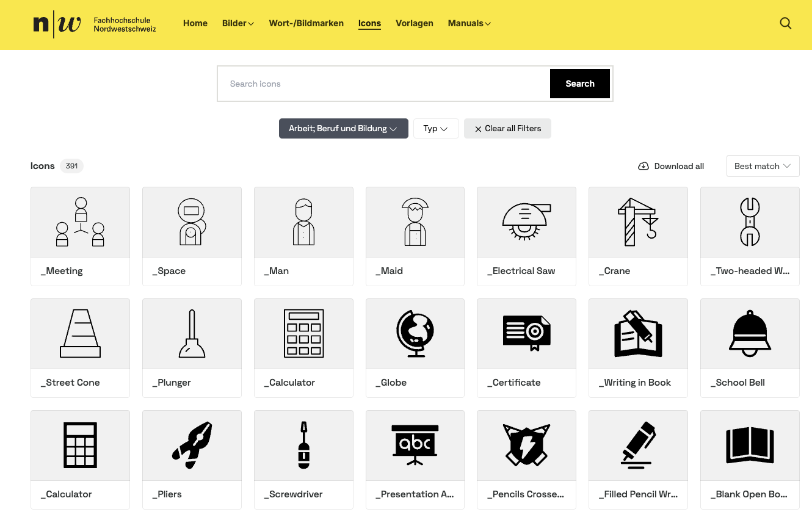Image resolution: width=812 pixels, height=512 pixels.
Task: Select the Crane icon thumbnail
Action: point(638,222)
